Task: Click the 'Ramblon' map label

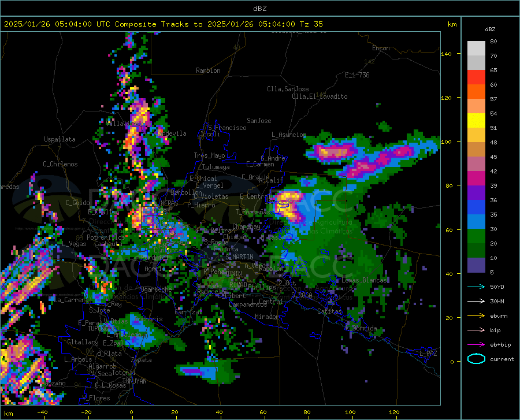Action: click(208, 70)
